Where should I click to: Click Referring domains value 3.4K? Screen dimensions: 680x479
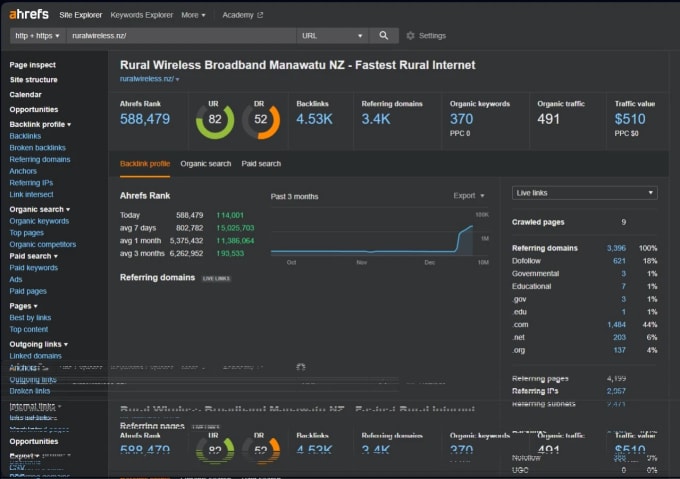[376, 119]
